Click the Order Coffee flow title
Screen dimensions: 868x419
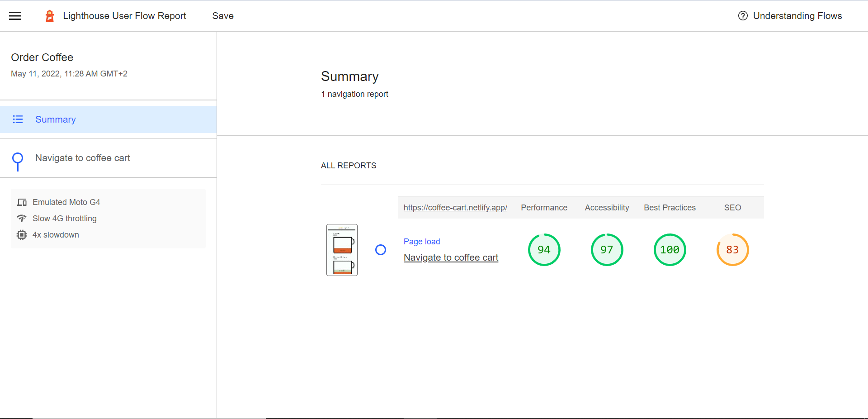coord(42,57)
